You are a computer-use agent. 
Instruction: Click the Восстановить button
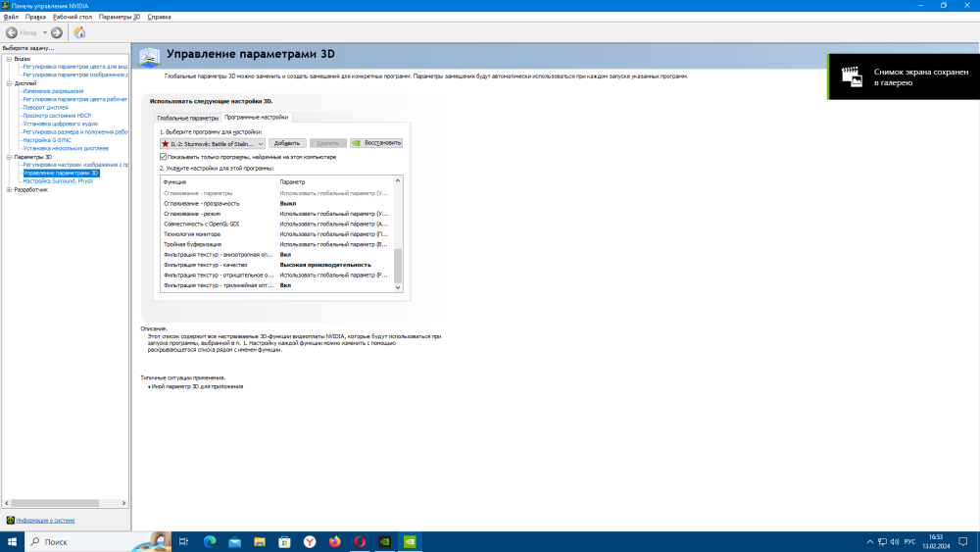(376, 143)
